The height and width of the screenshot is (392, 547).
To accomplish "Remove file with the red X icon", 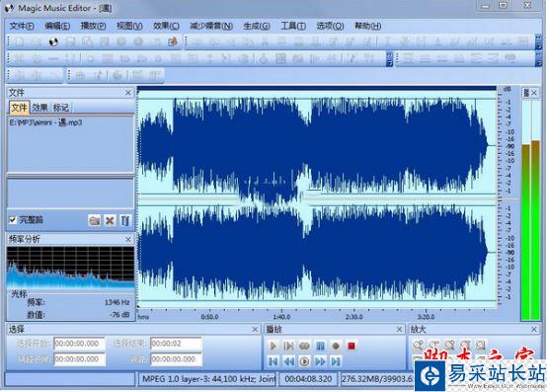I will click(110, 220).
